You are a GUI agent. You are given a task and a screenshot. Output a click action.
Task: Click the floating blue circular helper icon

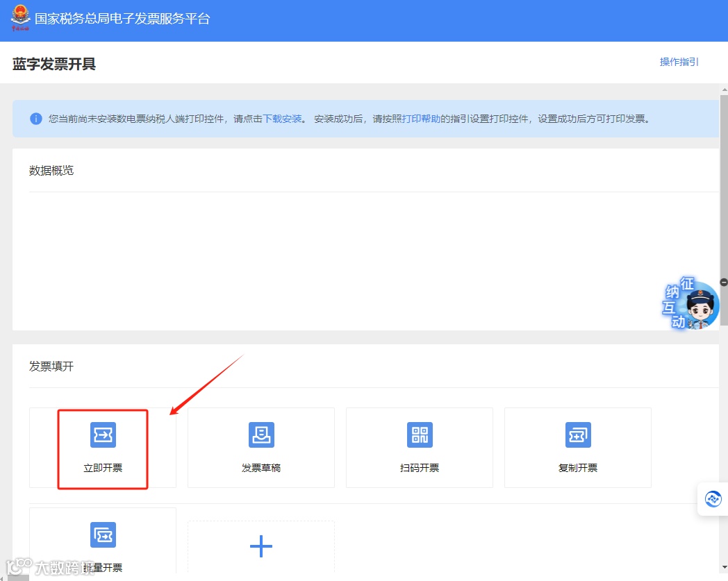coord(713,499)
